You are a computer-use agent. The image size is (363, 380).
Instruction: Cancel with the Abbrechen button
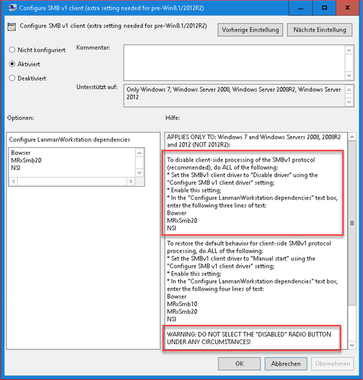[286, 364]
